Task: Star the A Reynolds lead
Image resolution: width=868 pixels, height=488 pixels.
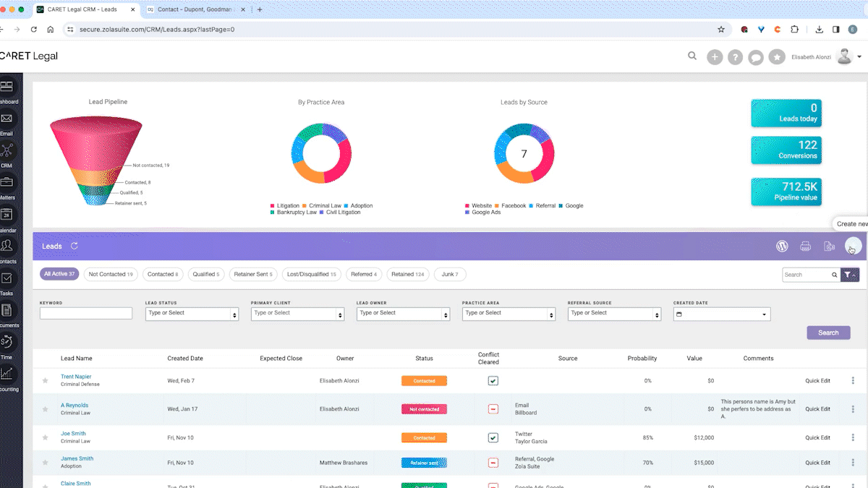Action: (x=45, y=408)
